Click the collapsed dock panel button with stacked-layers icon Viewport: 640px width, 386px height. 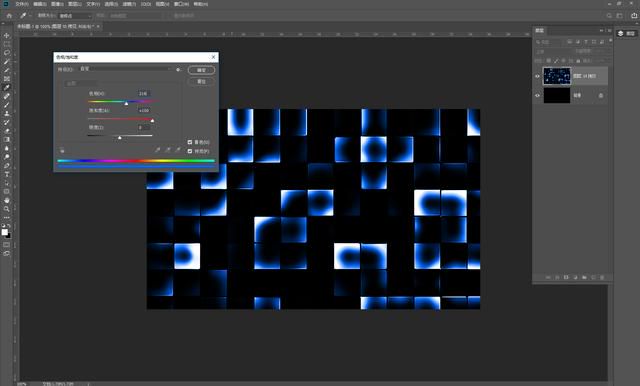click(627, 33)
